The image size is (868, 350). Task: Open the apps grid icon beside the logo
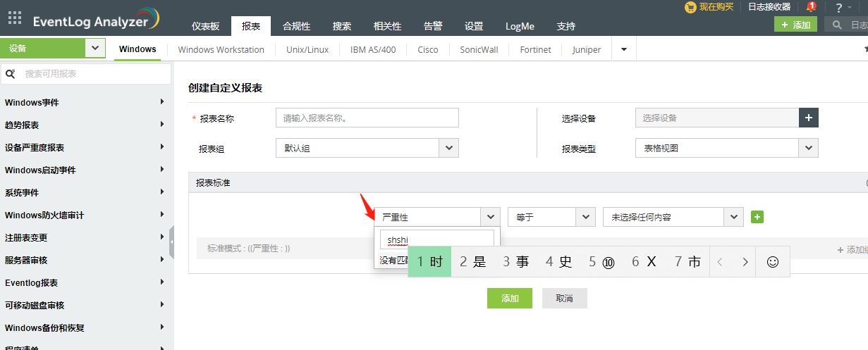point(14,18)
